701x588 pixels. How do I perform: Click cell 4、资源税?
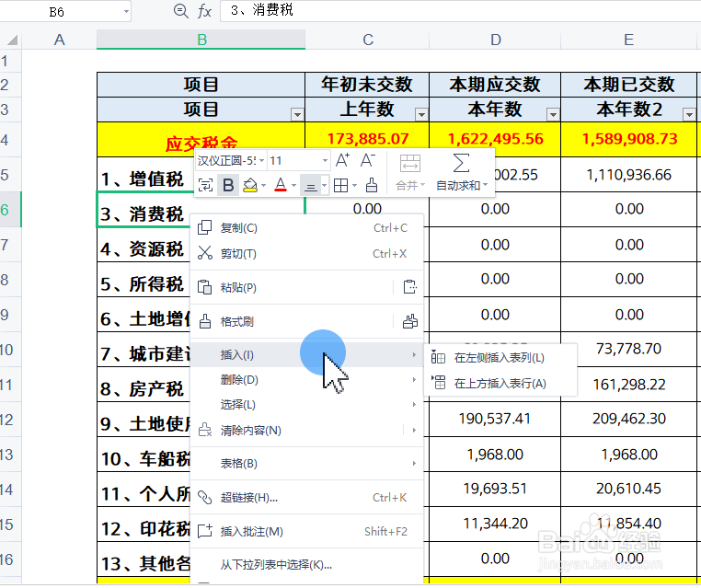[x=143, y=249]
